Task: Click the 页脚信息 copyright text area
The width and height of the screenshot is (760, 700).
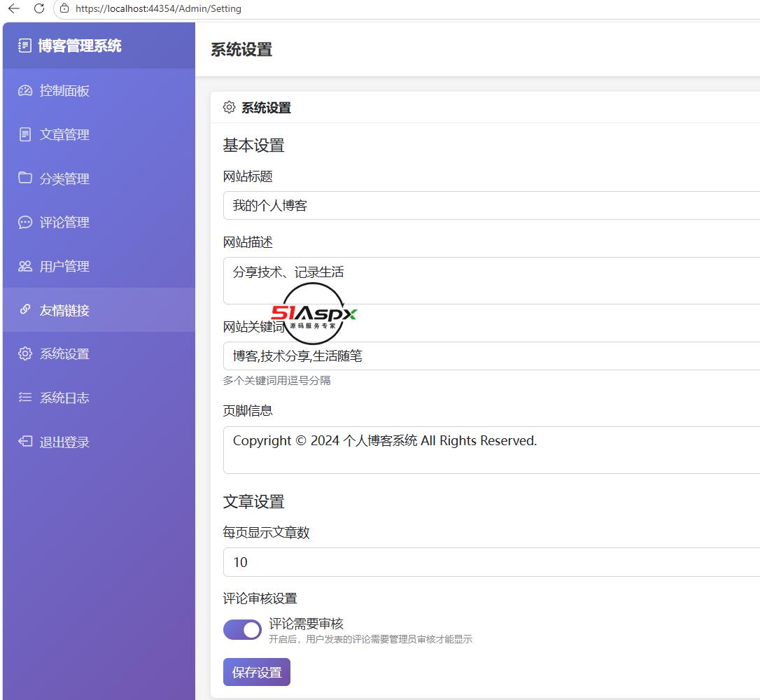Action: pos(491,450)
